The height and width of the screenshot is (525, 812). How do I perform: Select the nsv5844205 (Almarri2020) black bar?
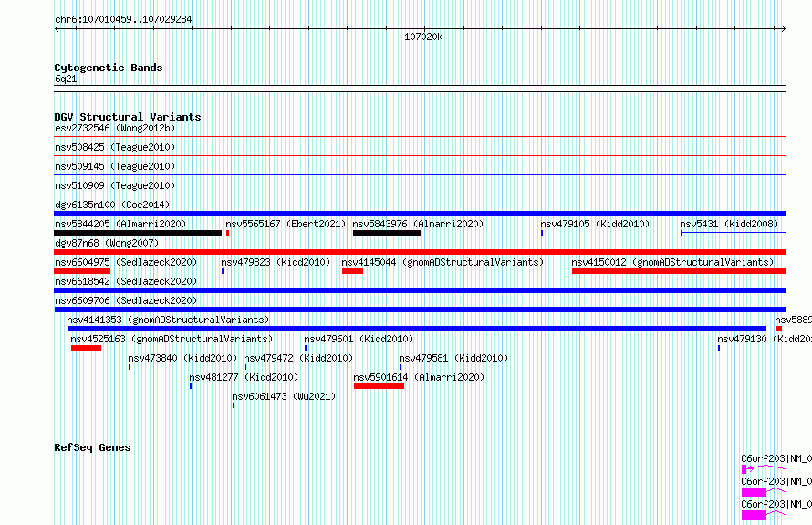coord(138,233)
